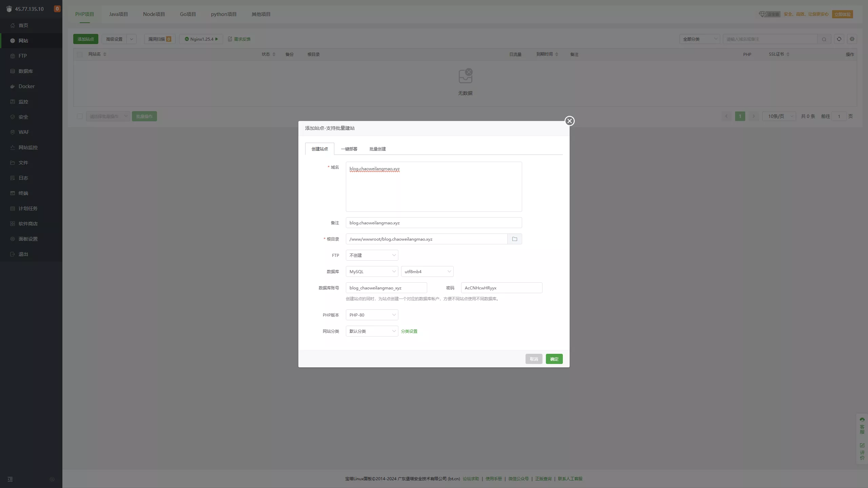This screenshot has height=488, width=868.
Task: Confirm site creation with 确定 button
Action: [554, 359]
